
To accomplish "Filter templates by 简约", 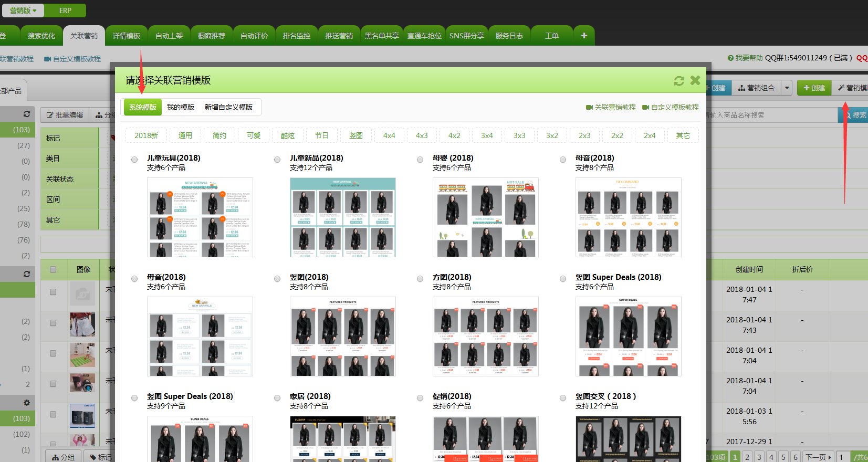I will coord(219,135).
